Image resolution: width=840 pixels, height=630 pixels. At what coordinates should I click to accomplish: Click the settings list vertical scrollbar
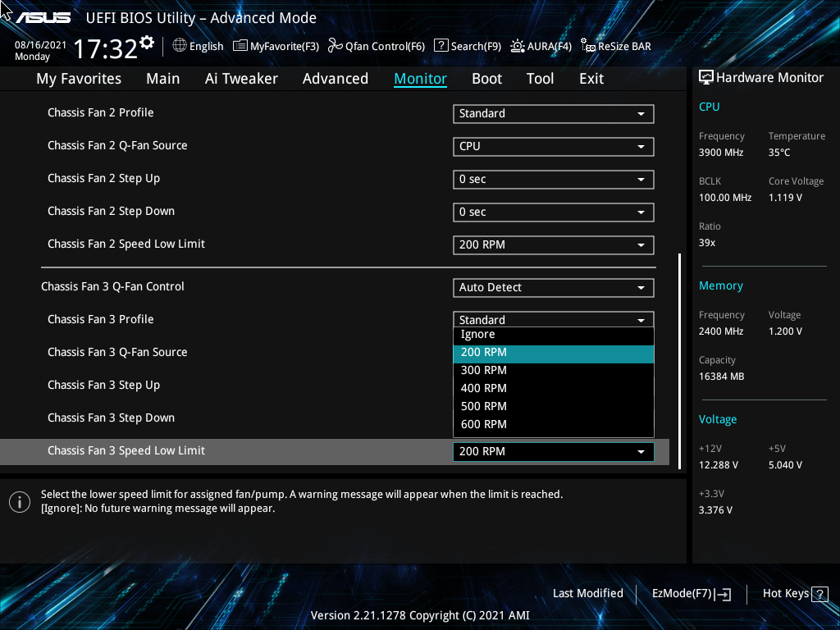click(x=679, y=361)
